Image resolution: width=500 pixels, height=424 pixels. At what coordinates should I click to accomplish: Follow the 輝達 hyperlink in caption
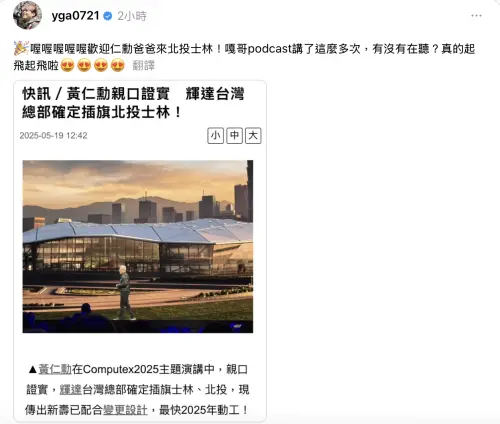coord(71,389)
